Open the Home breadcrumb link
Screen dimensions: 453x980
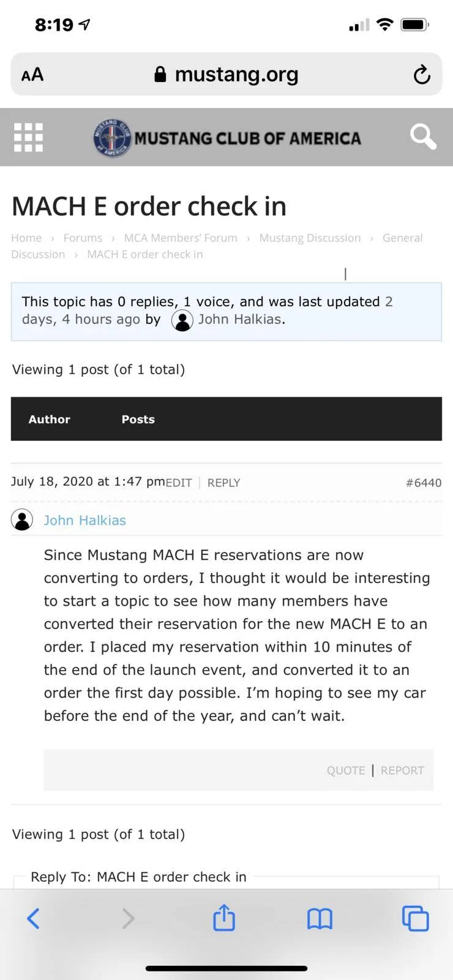pyautogui.click(x=26, y=238)
